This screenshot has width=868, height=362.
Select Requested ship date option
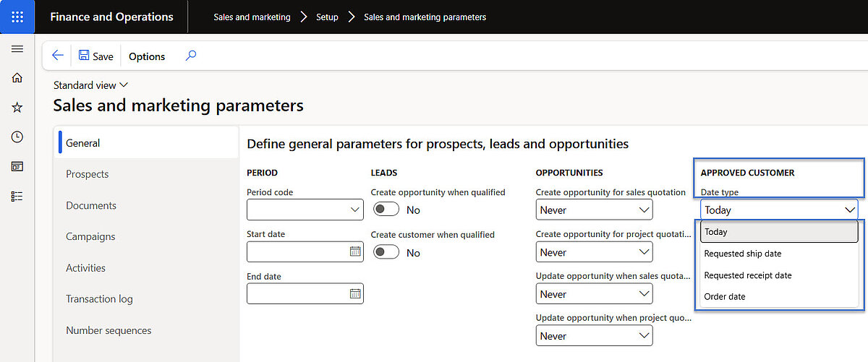[743, 254]
